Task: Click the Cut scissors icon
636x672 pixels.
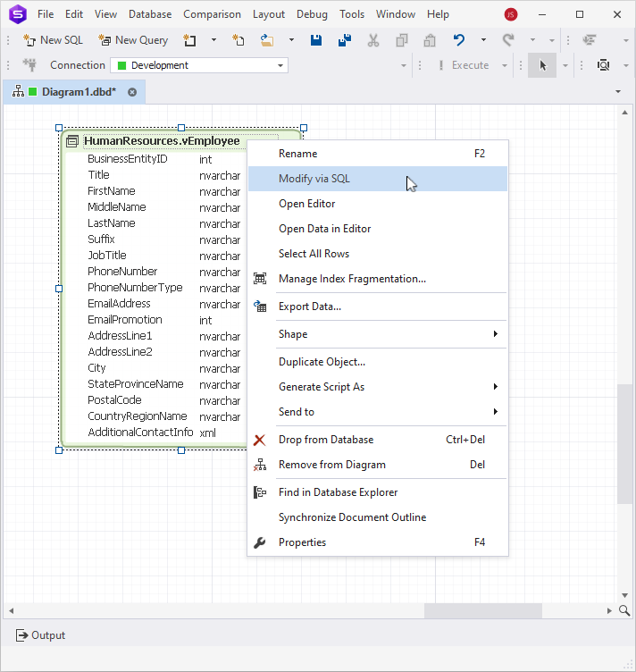Action: [x=373, y=40]
